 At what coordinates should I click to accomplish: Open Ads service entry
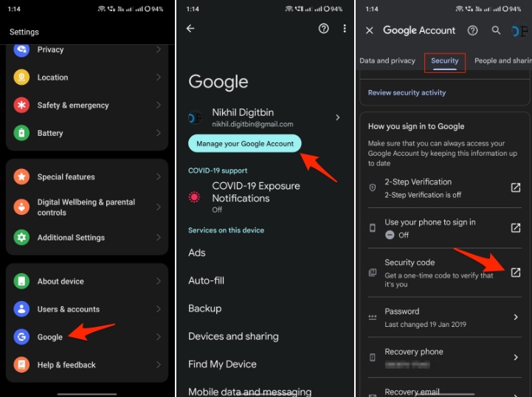197,253
